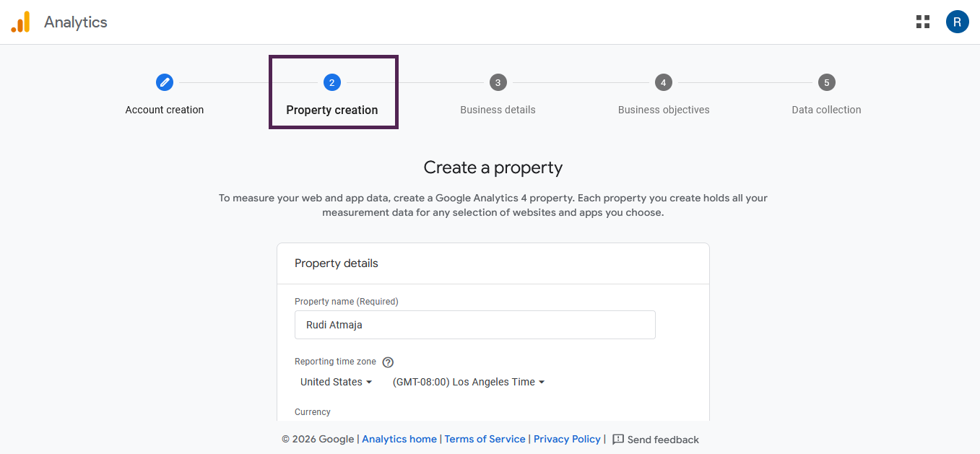Open the Analytics home link
Image resolution: width=980 pixels, height=454 pixels.
click(399, 439)
